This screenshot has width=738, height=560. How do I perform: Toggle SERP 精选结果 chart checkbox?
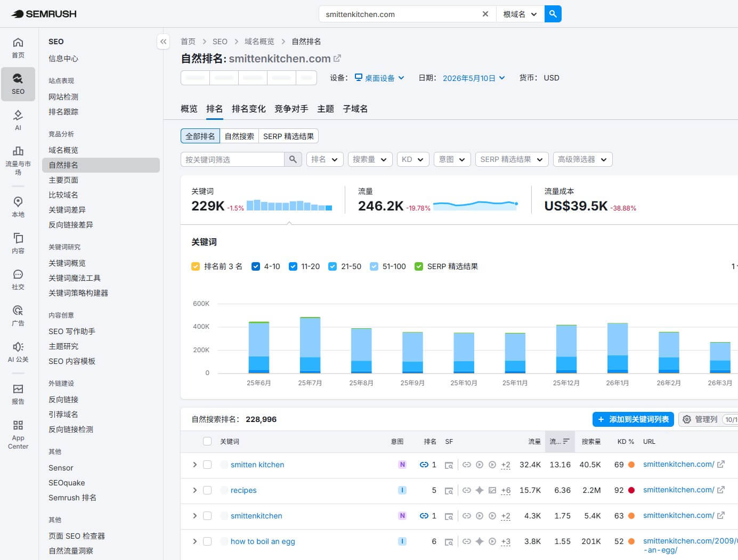click(419, 266)
